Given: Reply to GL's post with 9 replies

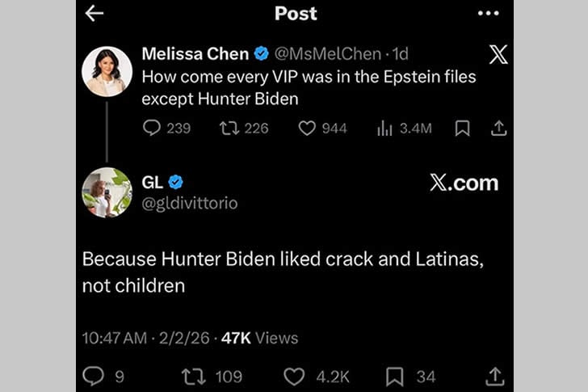Looking at the screenshot, I should [x=93, y=376].
